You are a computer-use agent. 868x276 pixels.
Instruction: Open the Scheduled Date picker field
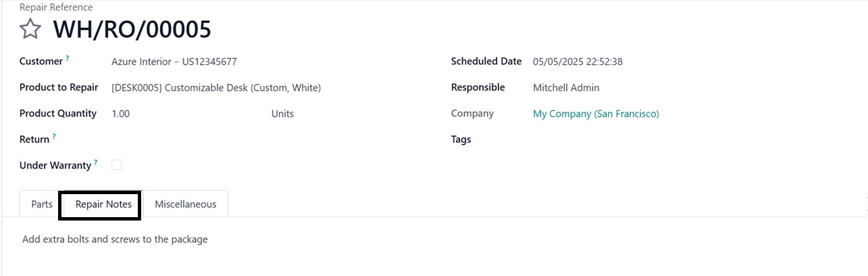[x=578, y=62]
